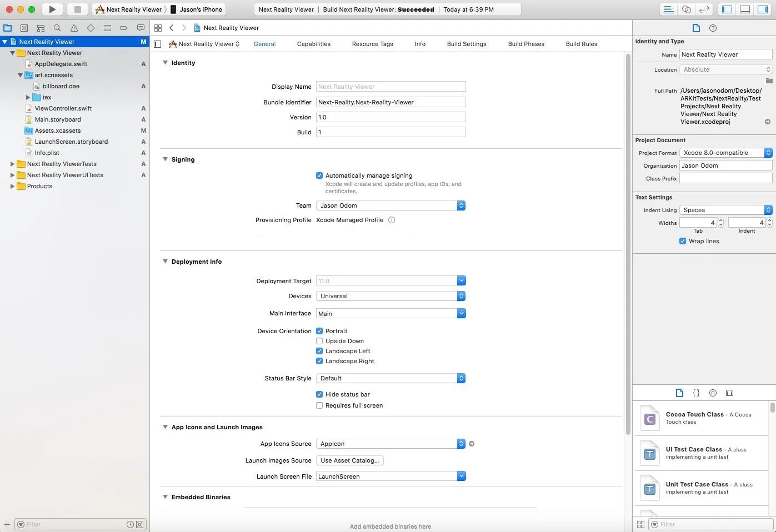Open the App Icons Source dropdown
The height and width of the screenshot is (532, 776).
point(390,444)
